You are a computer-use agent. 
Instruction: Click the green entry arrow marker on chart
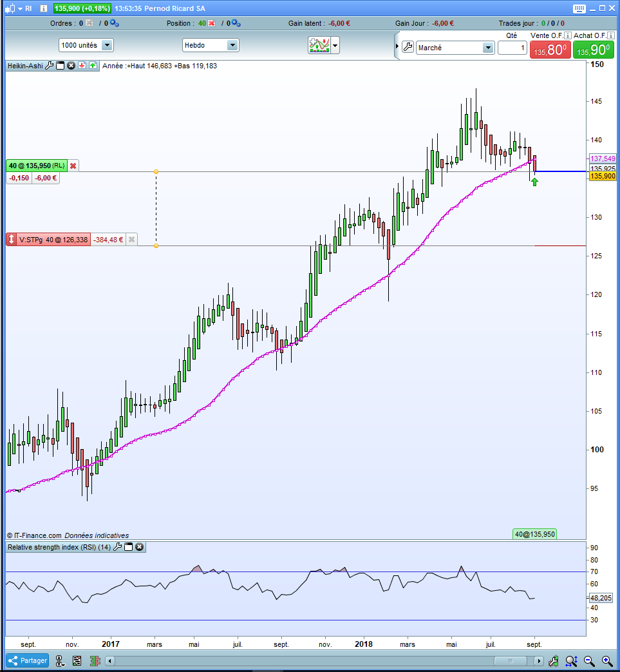tap(534, 182)
